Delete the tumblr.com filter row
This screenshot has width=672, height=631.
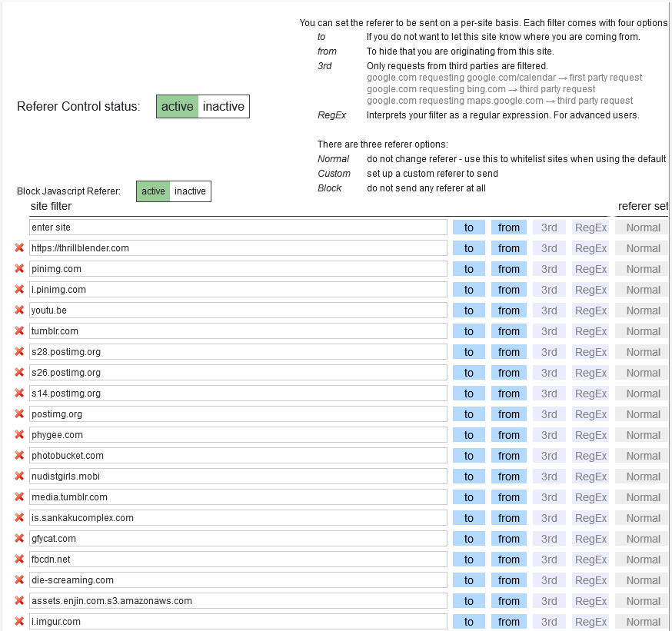(x=19, y=331)
